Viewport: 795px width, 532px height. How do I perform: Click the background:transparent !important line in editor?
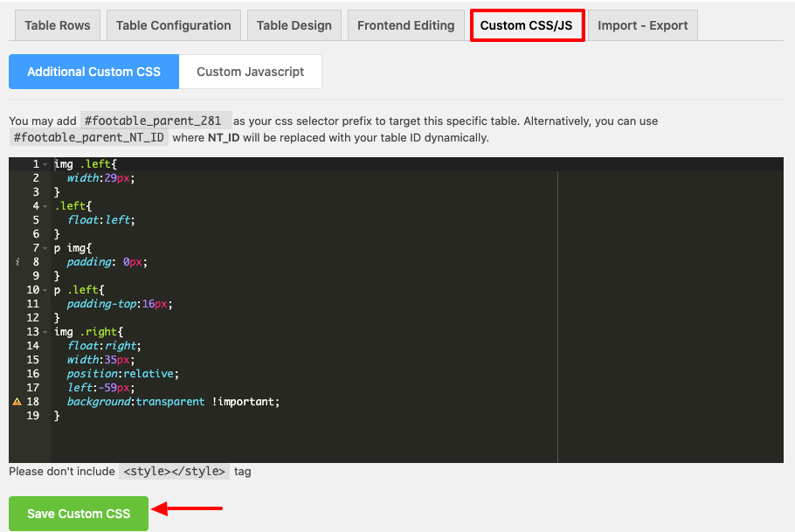[x=173, y=402]
